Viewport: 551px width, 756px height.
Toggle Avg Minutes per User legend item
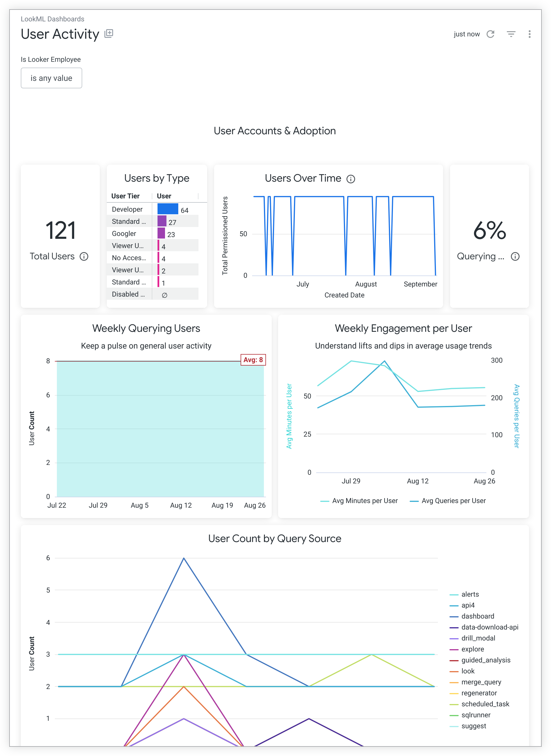(364, 501)
